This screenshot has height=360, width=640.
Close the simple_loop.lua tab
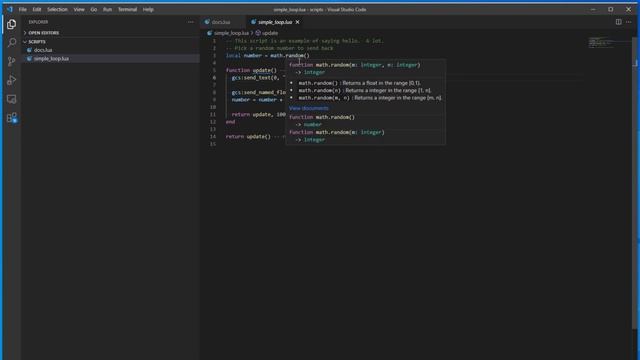298,22
